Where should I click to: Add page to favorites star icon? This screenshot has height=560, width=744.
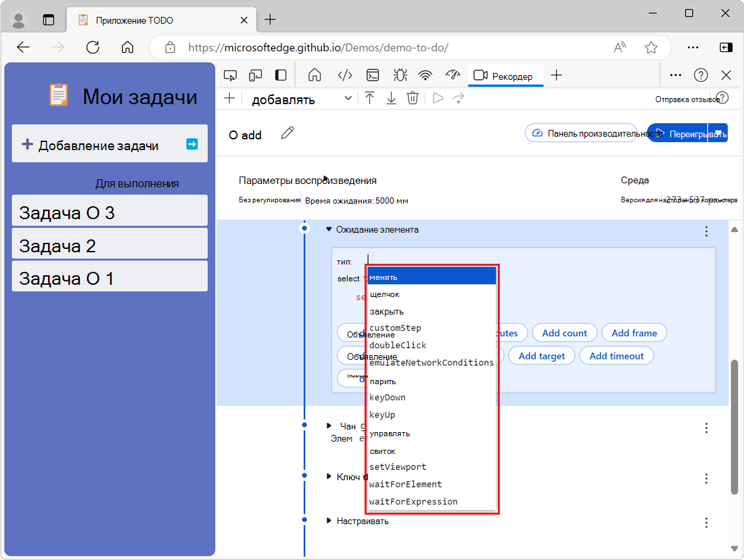click(x=651, y=47)
